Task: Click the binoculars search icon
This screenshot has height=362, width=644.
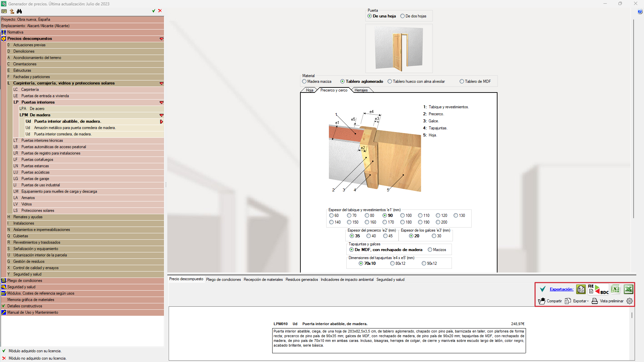Action: 19,11
